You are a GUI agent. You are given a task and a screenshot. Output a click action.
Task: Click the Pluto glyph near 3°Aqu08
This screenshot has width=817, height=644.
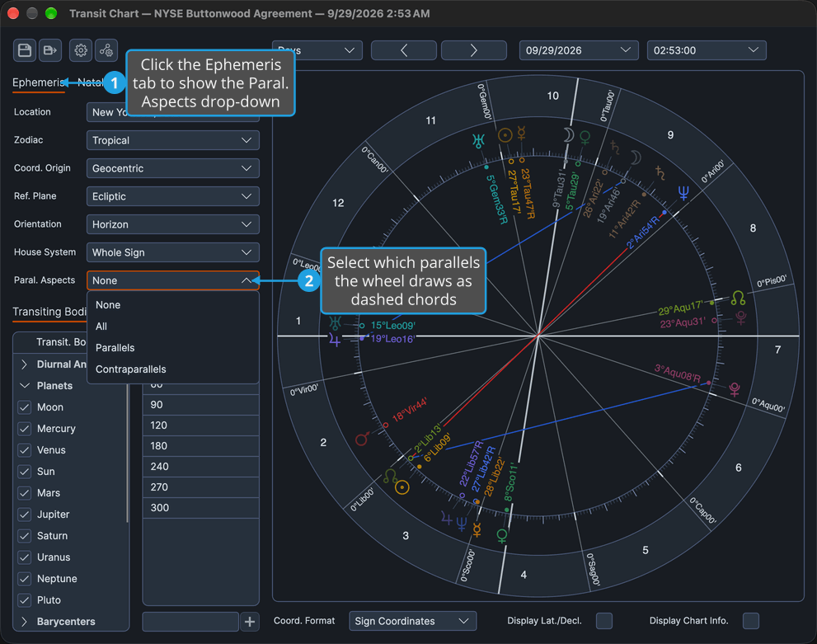[x=735, y=389]
